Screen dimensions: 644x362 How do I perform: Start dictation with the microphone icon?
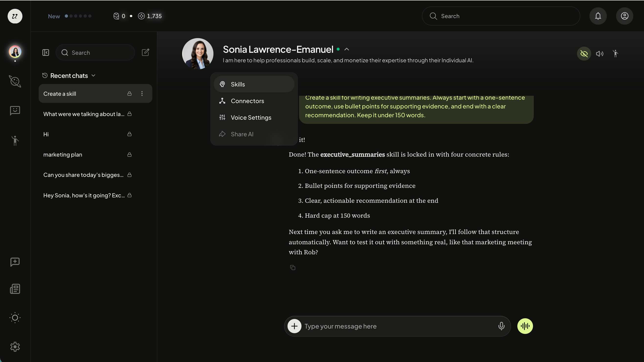coord(501,326)
